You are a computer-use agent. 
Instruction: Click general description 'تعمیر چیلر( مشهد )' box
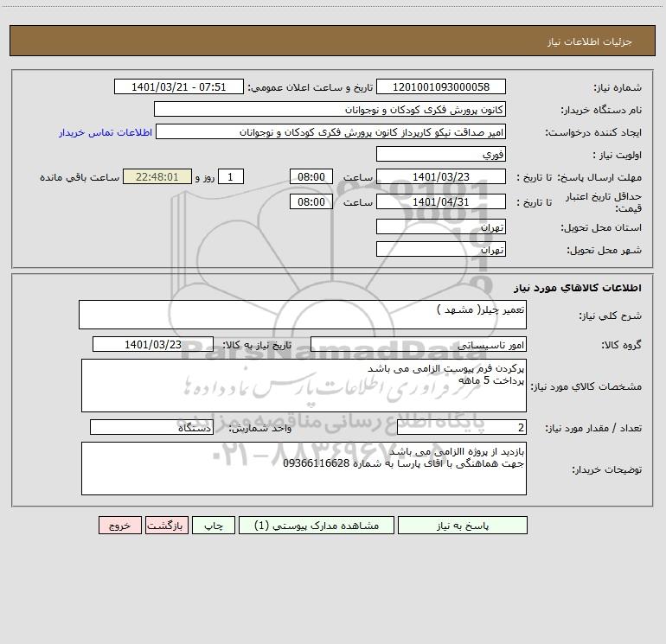[303, 315]
